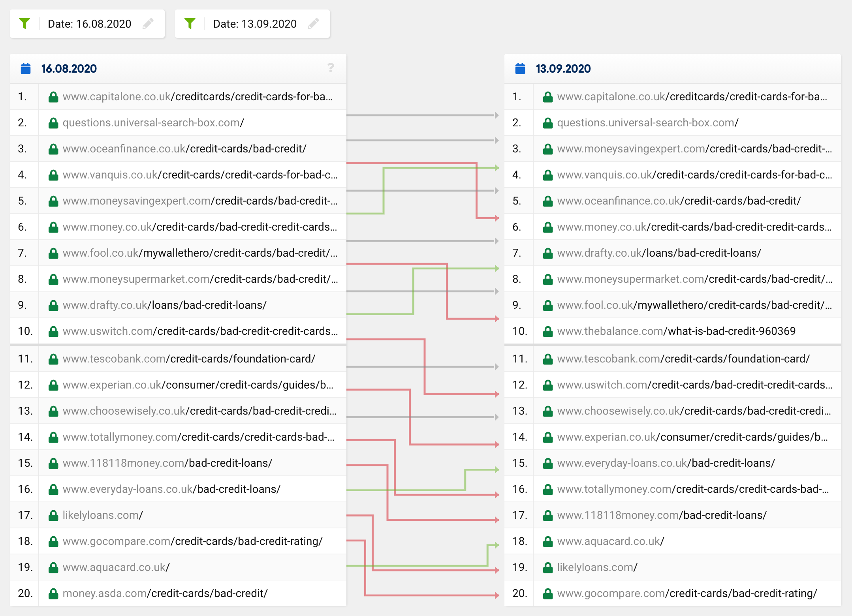Open everyday-loans.co.uk link at position 16 left
Image resolution: width=852 pixels, height=616 pixels.
click(x=171, y=489)
